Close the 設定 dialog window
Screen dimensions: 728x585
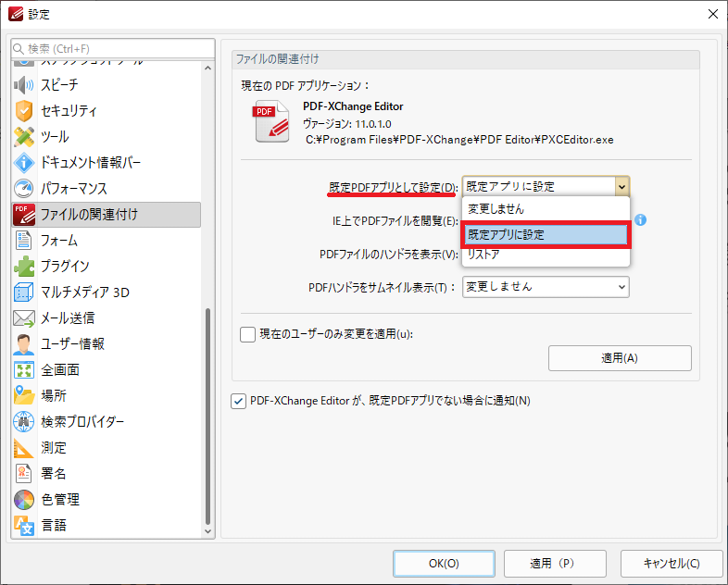click(x=712, y=14)
